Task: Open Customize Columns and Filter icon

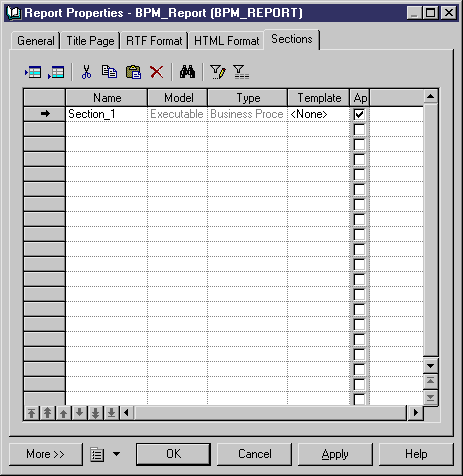Action: click(218, 72)
